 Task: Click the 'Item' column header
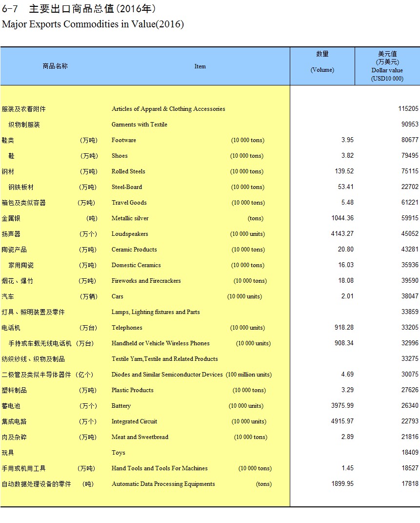[x=200, y=66]
